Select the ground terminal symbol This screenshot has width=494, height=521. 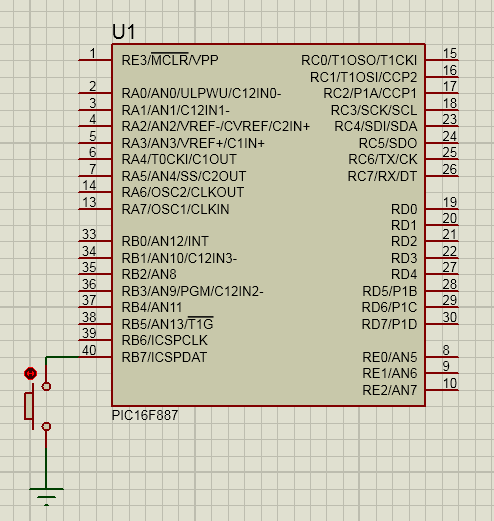pyautogui.click(x=46, y=497)
